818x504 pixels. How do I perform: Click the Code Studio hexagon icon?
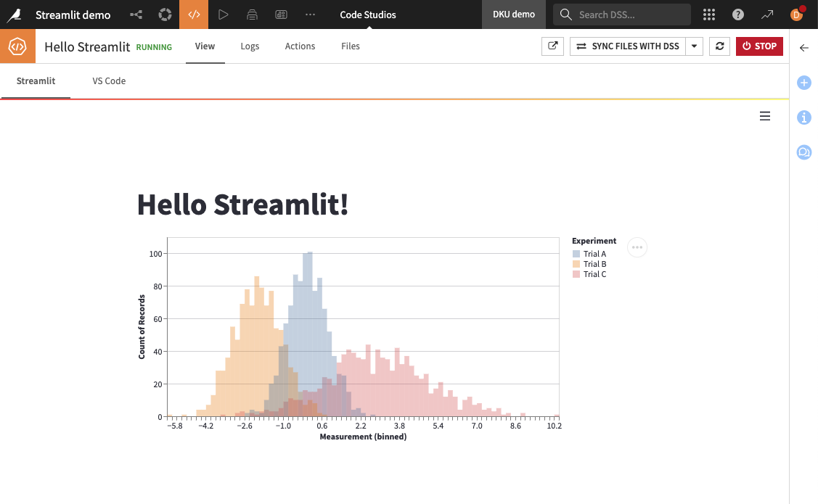[x=17, y=46]
